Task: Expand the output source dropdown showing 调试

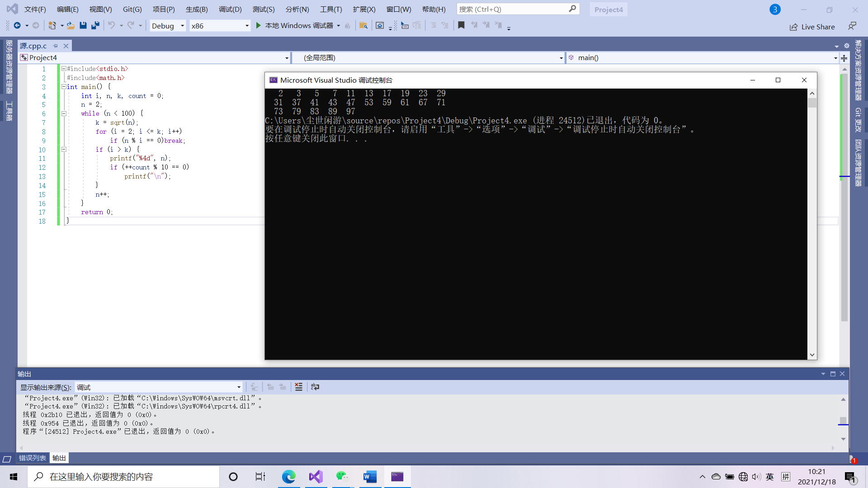Action: [239, 387]
